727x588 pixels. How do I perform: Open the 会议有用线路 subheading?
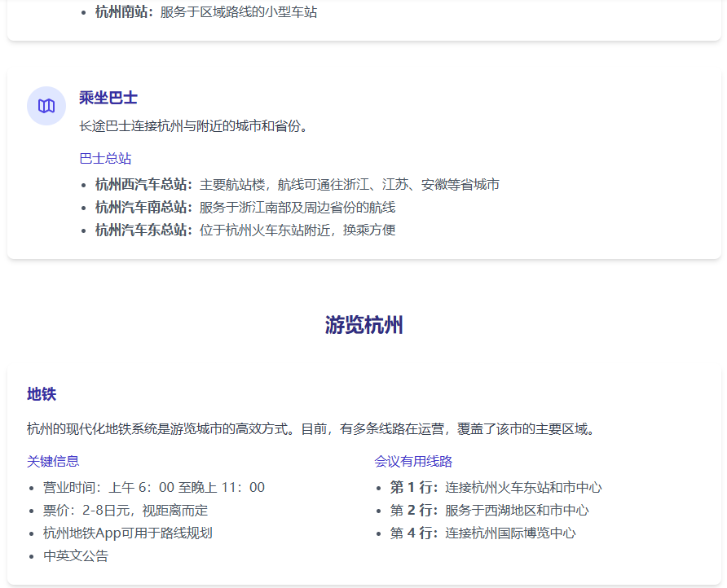[x=413, y=462]
